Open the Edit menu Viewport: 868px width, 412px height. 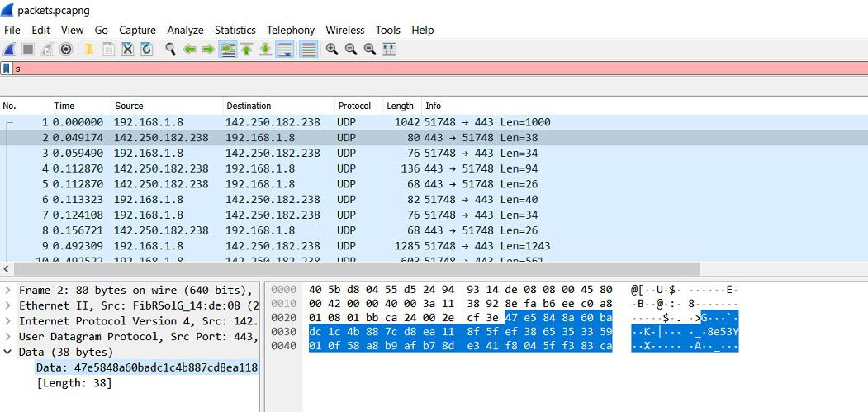point(41,30)
